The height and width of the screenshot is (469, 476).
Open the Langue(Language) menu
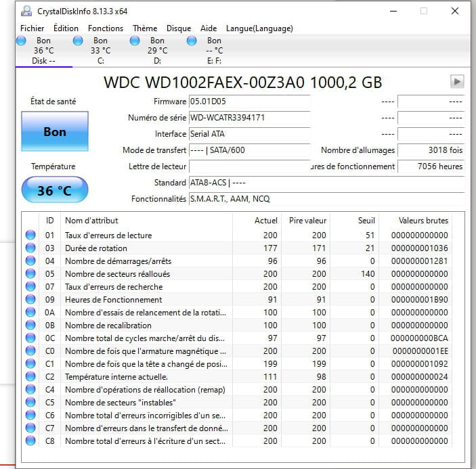click(x=259, y=28)
